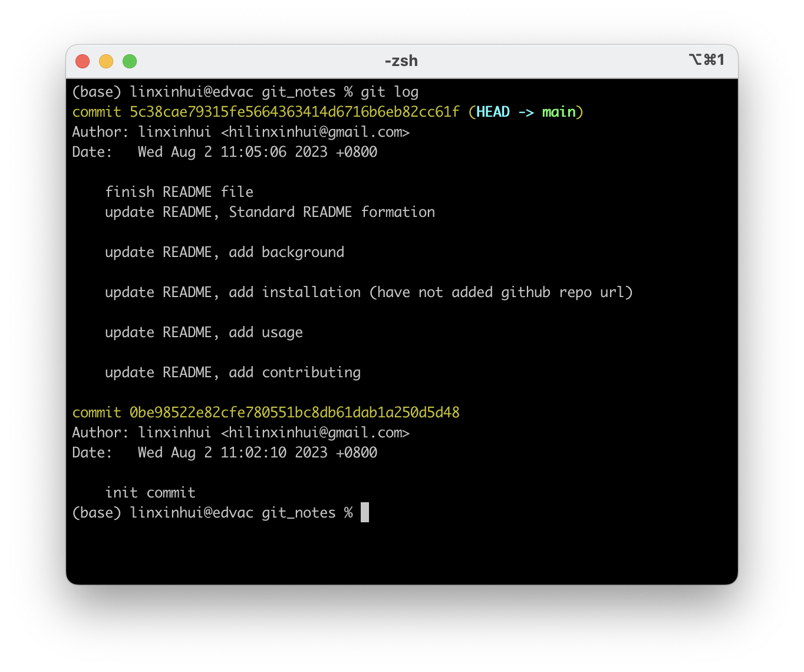Click the first Author line with hilinxinhui@gmail.com
The image size is (804, 672).
coord(241,132)
